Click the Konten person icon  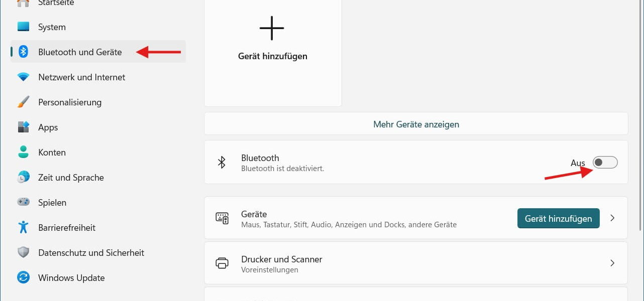(x=23, y=152)
